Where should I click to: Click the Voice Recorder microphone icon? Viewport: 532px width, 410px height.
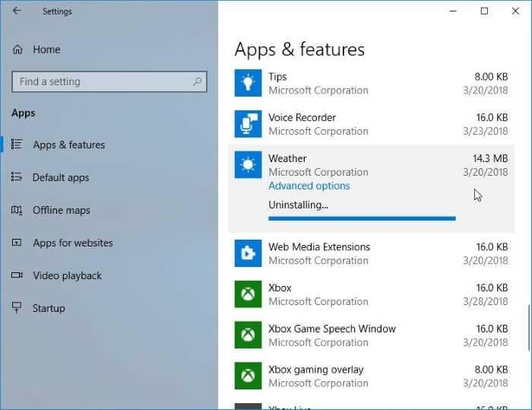(x=248, y=124)
